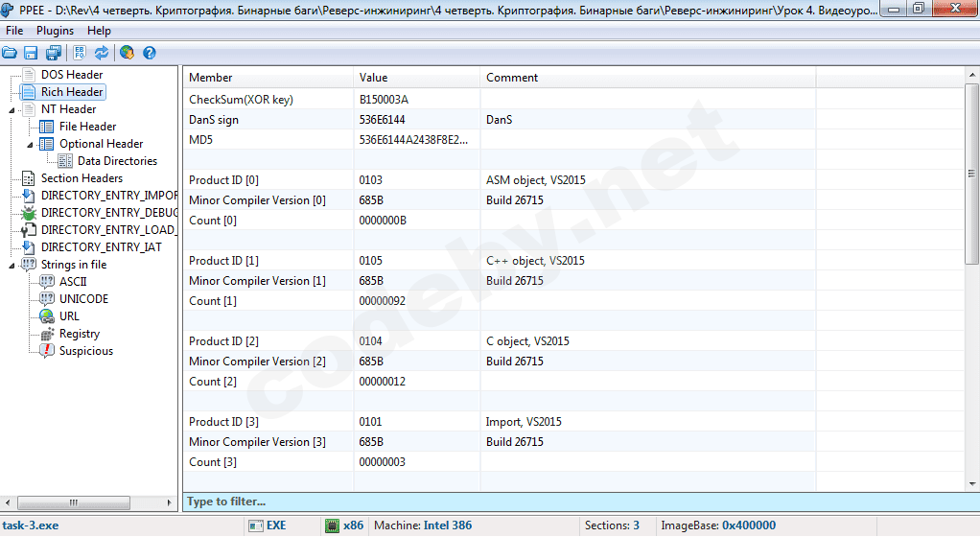Select the 0000000B value cell
The width and height of the screenshot is (980, 537).
point(417,220)
